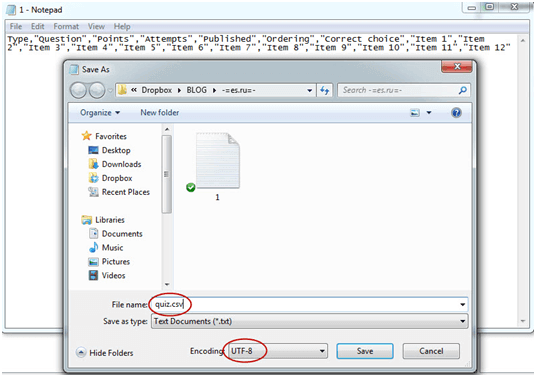Click the folder icon in the address bar
The image size is (536, 377).
pyautogui.click(x=122, y=90)
